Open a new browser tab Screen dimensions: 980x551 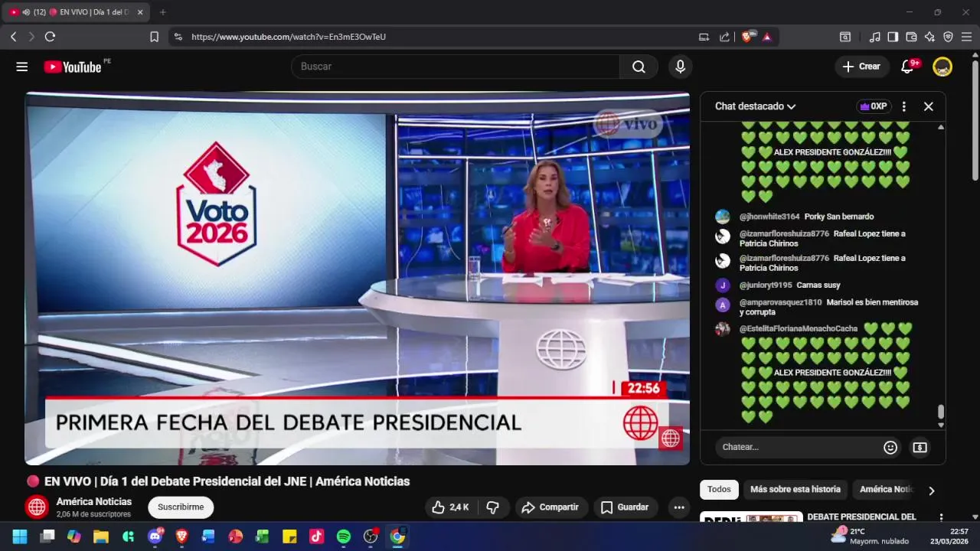(162, 12)
